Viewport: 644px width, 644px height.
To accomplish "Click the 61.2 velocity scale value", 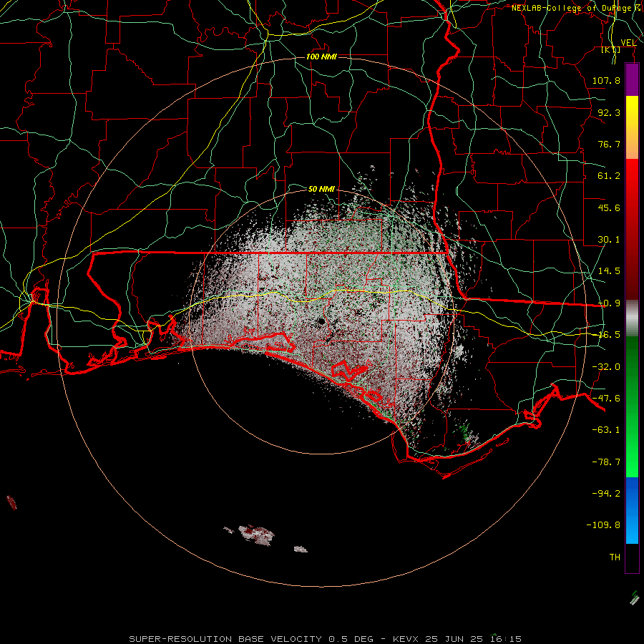I will point(609,176).
